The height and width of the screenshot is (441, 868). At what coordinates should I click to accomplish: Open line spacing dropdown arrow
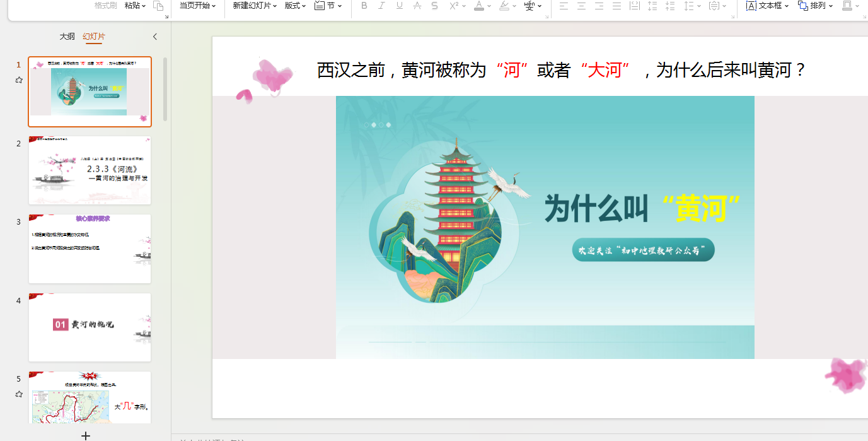pyautogui.click(x=699, y=6)
